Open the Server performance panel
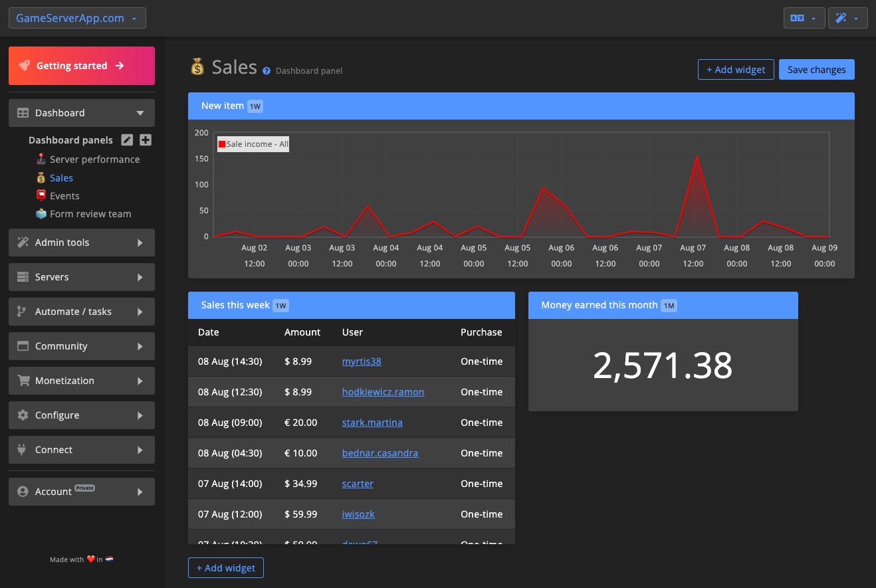This screenshot has width=876, height=588. tap(94, 159)
